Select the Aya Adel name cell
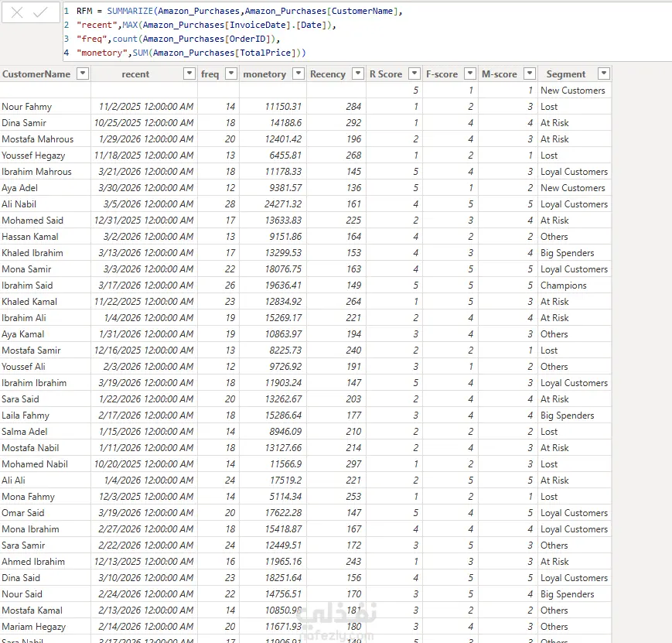Viewport: 672px width, 643px height. click(46, 188)
